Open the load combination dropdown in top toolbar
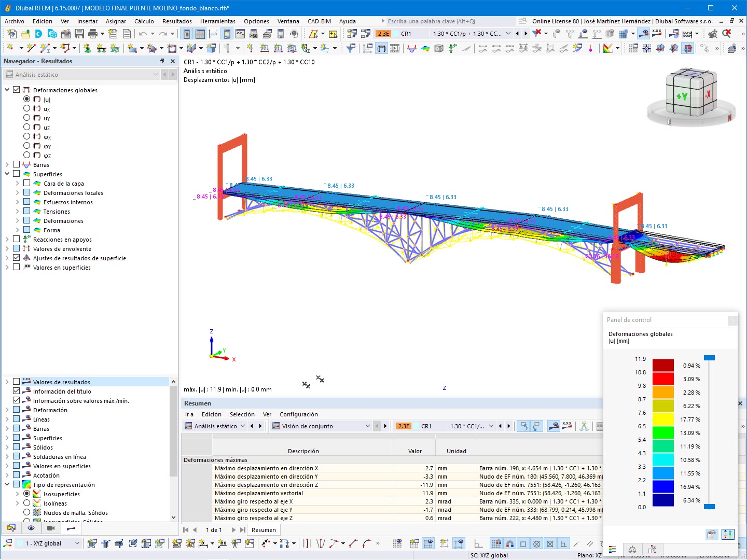The image size is (747, 560). tap(508, 34)
